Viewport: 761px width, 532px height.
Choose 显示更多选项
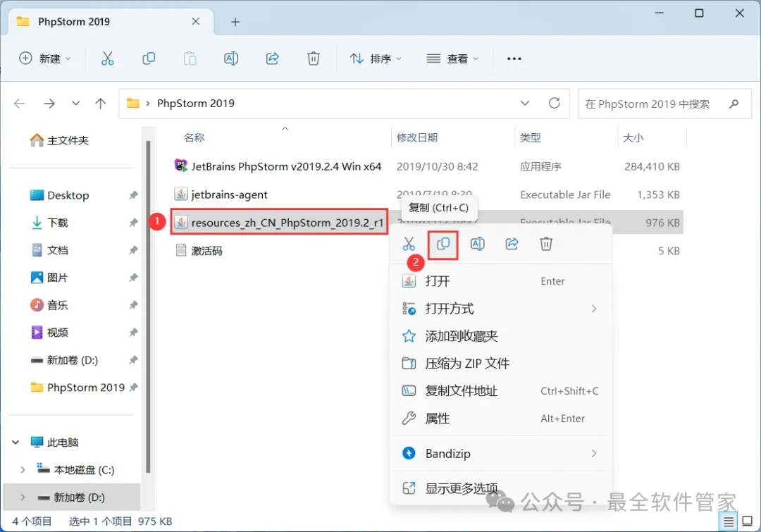501,488
